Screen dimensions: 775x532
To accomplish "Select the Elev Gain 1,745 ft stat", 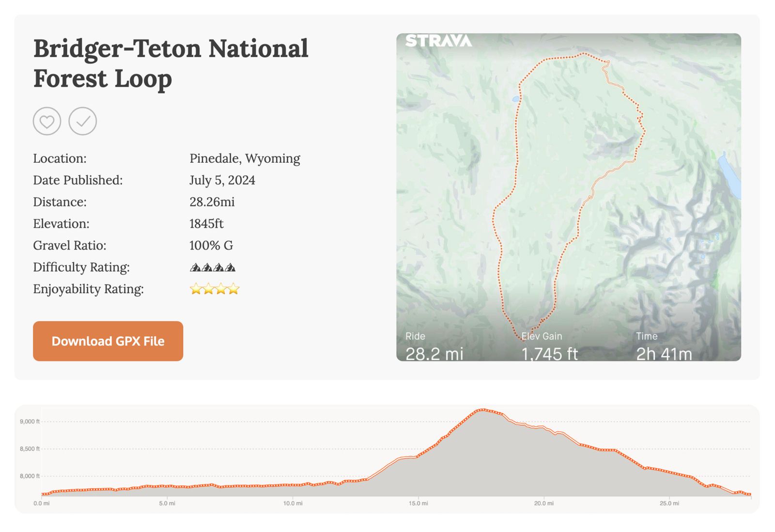I will tap(549, 354).
